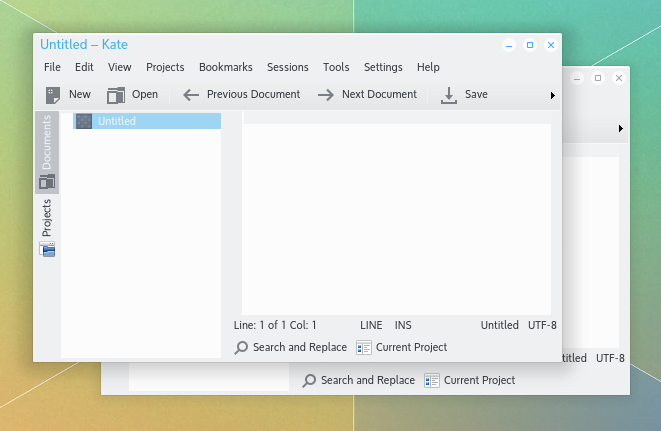Close the rear background window
Image resolution: width=661 pixels, height=431 pixels.
[619, 78]
